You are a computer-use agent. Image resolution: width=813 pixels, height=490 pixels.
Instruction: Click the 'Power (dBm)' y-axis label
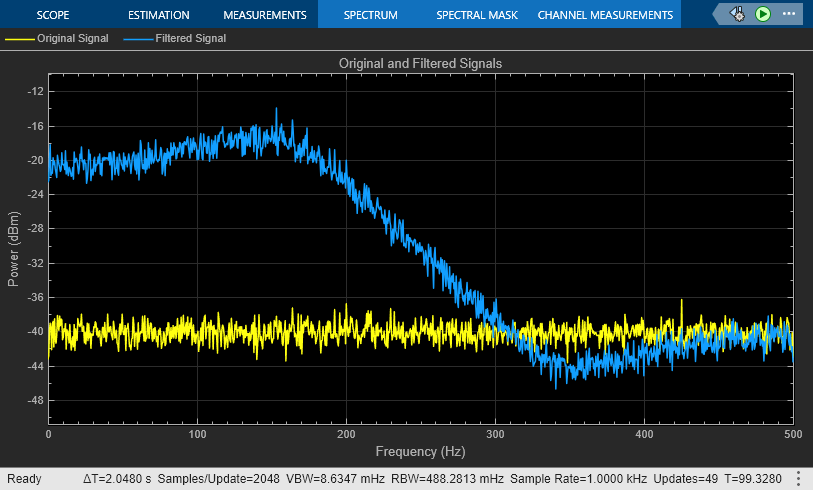pos(14,248)
